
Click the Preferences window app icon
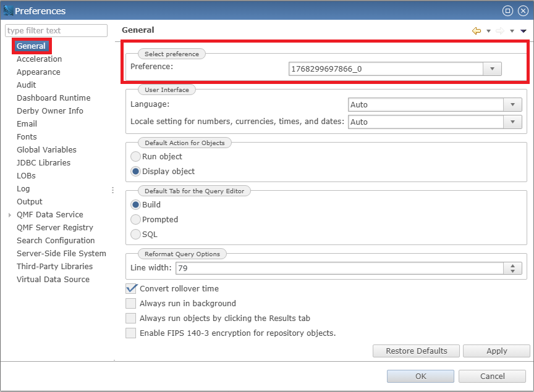pos(8,11)
